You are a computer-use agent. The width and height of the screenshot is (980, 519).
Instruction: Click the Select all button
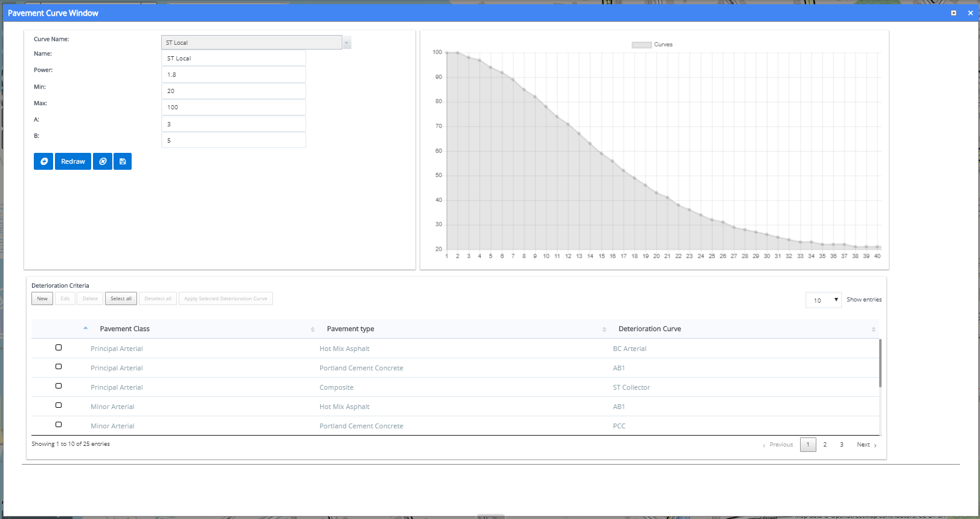pos(121,298)
